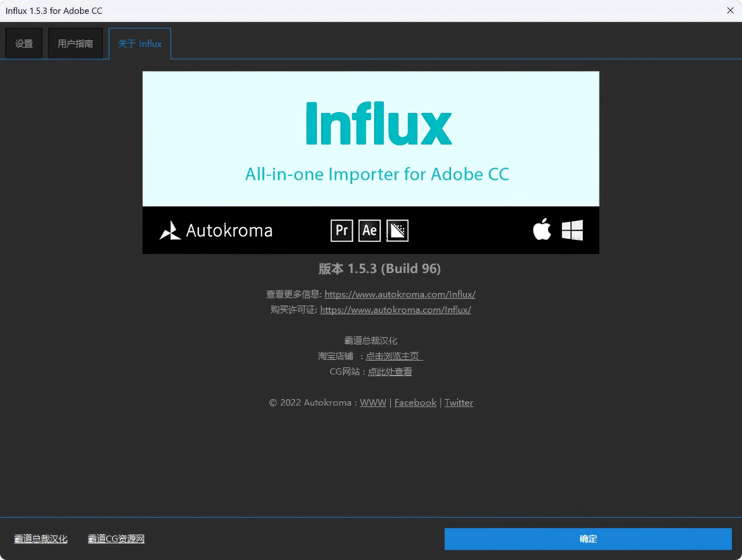Close the Influx dialog window

730,10
